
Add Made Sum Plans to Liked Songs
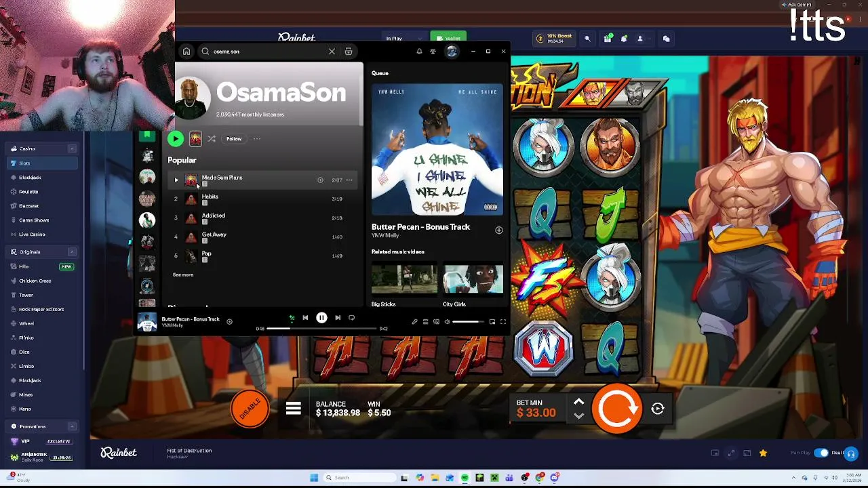(320, 180)
